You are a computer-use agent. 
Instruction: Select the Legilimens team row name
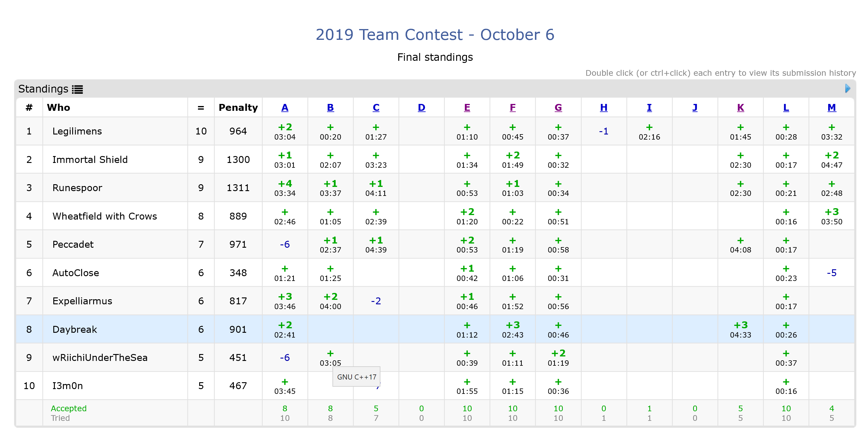point(77,131)
